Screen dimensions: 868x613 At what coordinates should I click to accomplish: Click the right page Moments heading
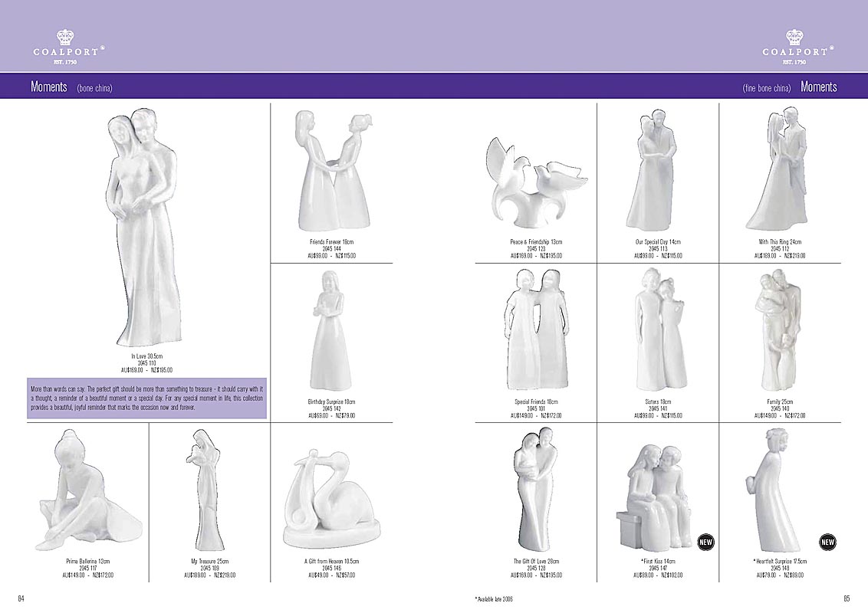click(x=818, y=87)
